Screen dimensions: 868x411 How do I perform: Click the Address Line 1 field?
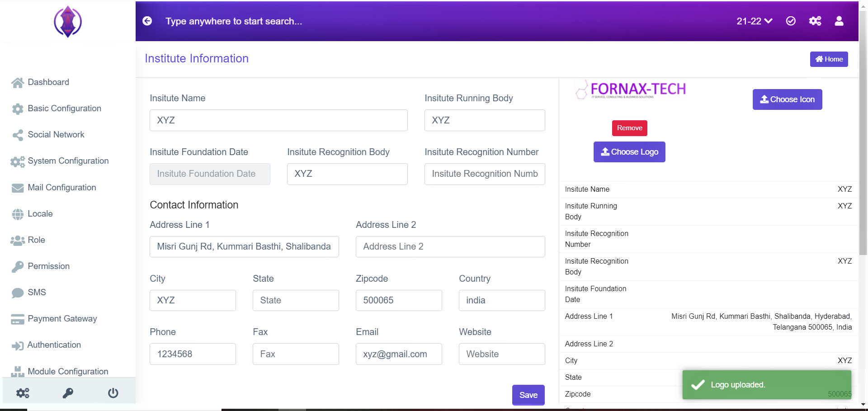[244, 247]
